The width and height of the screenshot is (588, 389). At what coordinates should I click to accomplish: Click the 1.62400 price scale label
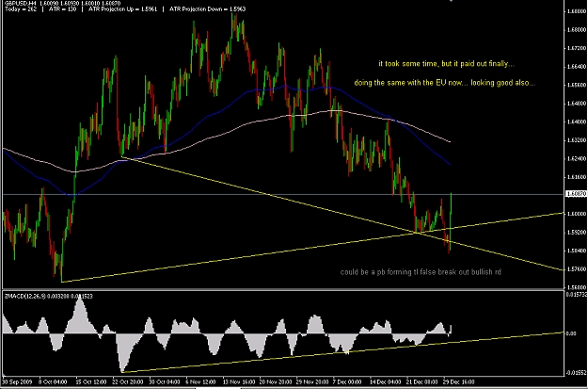(577, 158)
